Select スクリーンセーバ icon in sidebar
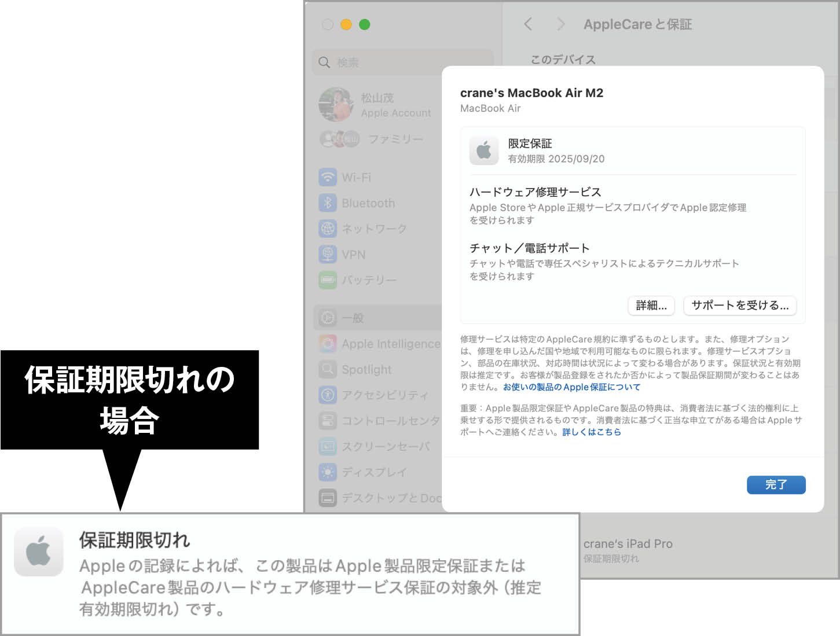The width and height of the screenshot is (840, 636). coord(328,446)
